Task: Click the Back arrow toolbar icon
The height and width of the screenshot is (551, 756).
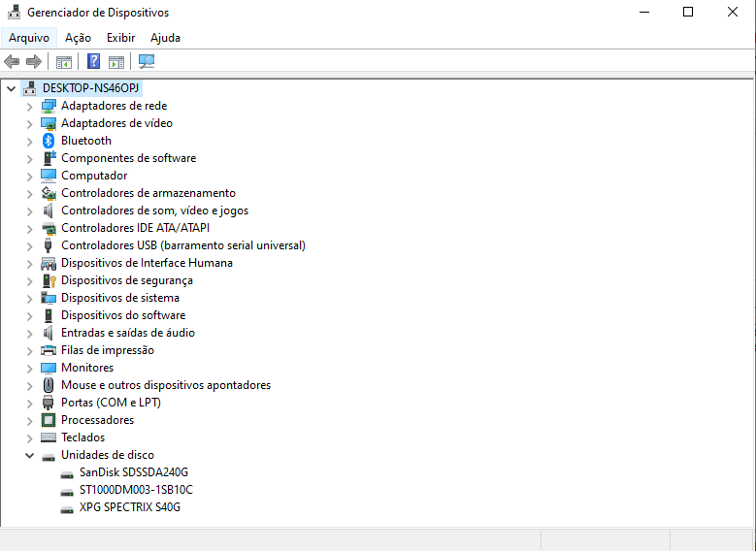Action: tap(12, 61)
